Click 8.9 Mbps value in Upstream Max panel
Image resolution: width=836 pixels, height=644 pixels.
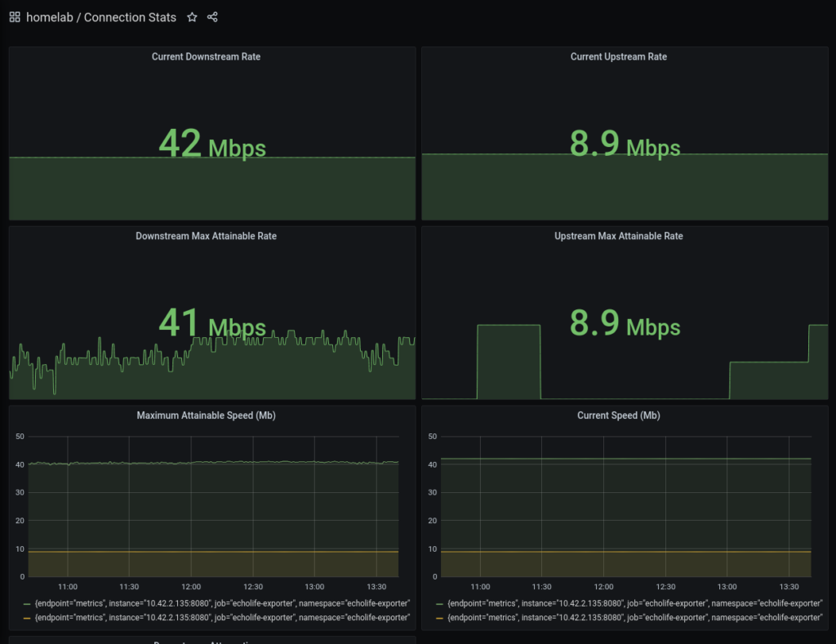tap(625, 323)
